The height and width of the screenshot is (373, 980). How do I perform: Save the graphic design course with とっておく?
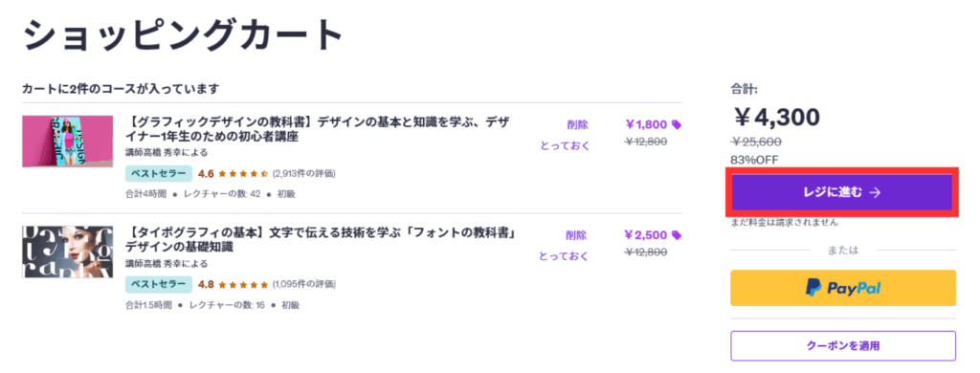(565, 145)
